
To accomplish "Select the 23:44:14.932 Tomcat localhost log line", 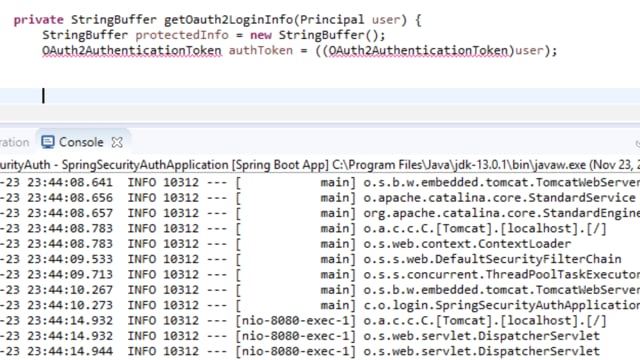I will click(x=320, y=320).
